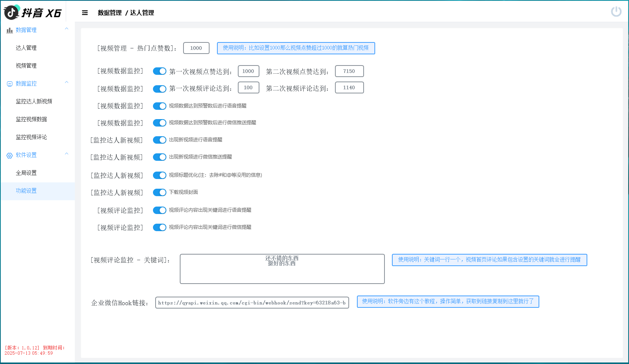Click the [视频管理 - 热门点赞数] label
Viewport: 629px width, 364px height.
[137, 48]
